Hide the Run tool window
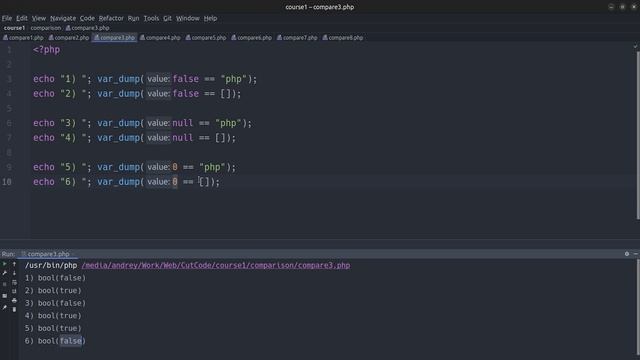The image size is (640, 360). [x=636, y=254]
